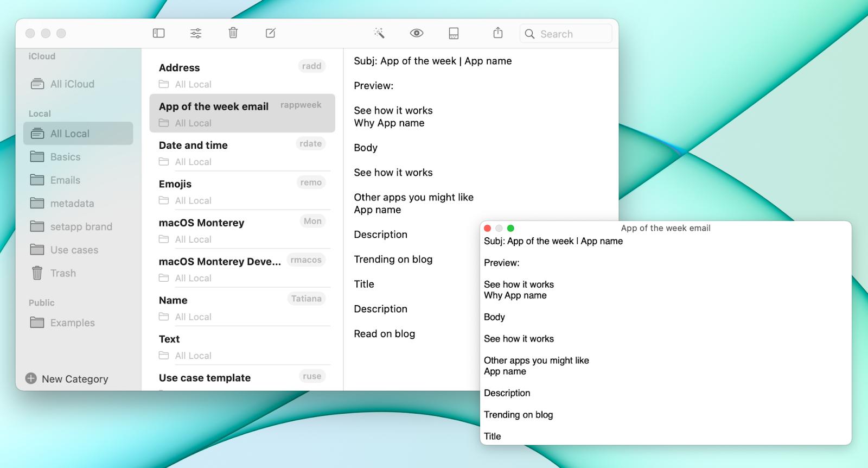The height and width of the screenshot is (468, 868).
Task: Toggle the sidebar panel icon
Action: (x=158, y=34)
